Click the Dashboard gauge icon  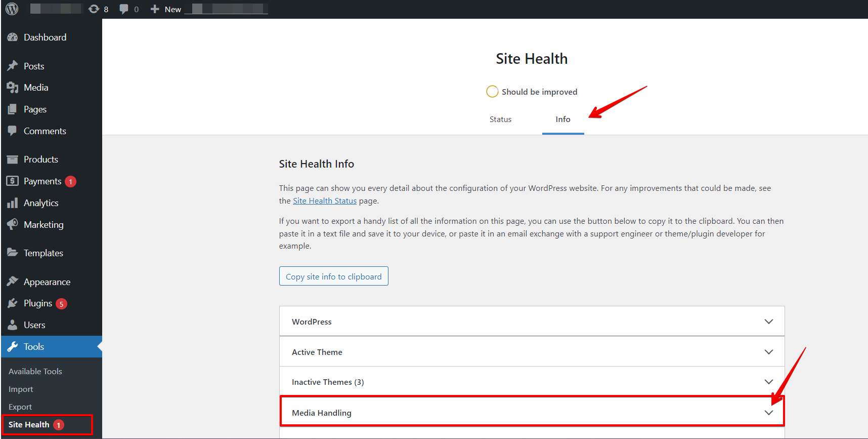coord(13,37)
